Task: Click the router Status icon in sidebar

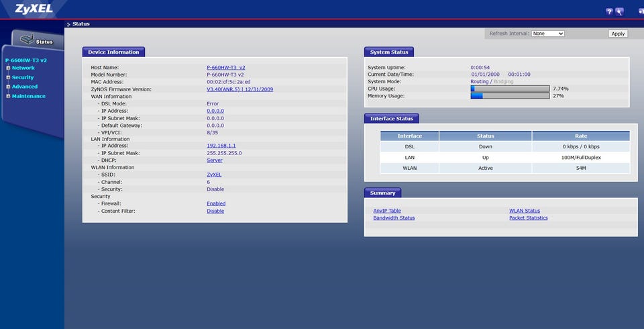Action: pos(28,40)
